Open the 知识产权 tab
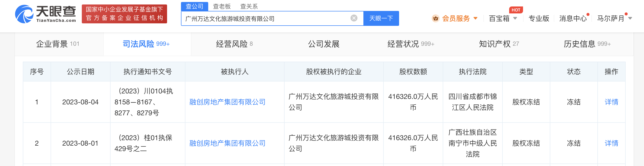Image resolution: width=644 pixels, height=166 pixels. pos(499,44)
